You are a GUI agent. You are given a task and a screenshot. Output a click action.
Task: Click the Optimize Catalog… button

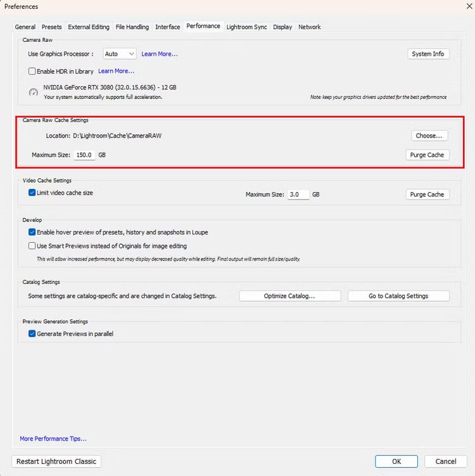tap(289, 296)
